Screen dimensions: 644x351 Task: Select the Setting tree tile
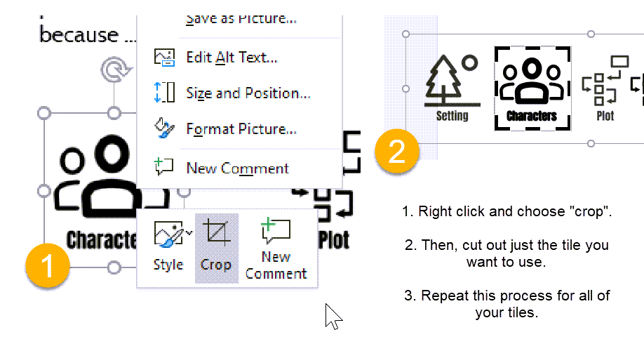(x=452, y=88)
